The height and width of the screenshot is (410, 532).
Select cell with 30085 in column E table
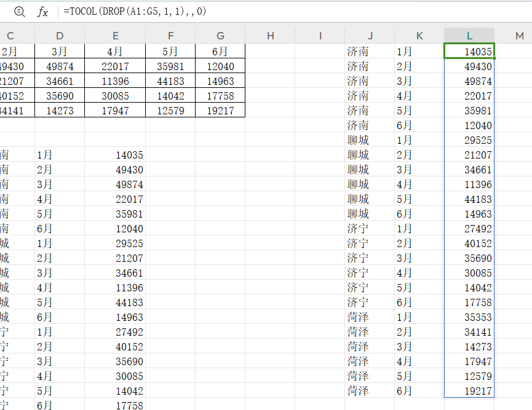point(115,96)
